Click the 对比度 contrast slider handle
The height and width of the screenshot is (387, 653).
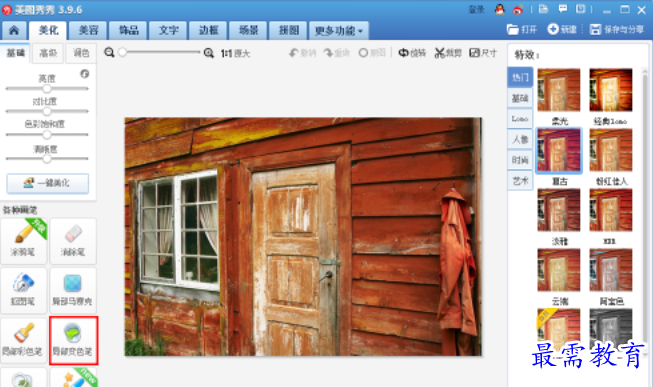(x=47, y=111)
